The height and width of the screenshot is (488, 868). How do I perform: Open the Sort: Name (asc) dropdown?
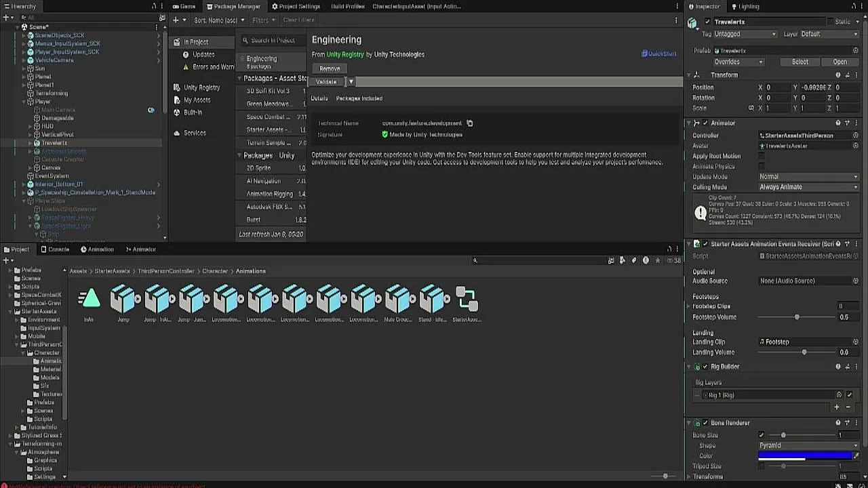(x=220, y=20)
